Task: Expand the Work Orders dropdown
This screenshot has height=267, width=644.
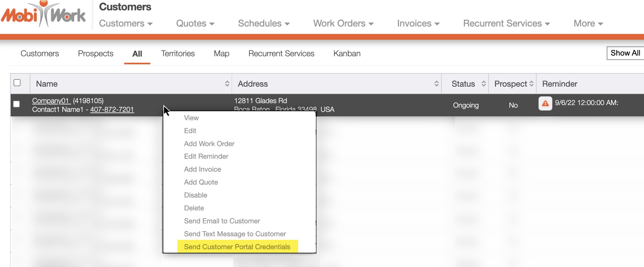Action: [343, 24]
